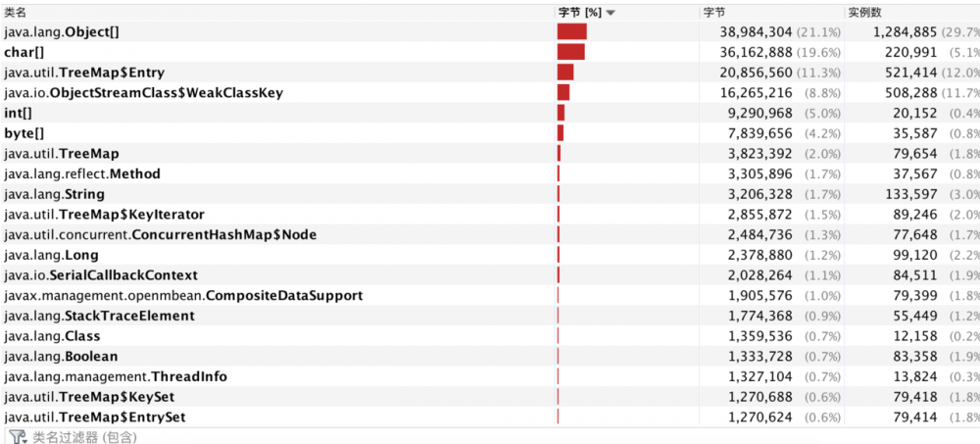Image resolution: width=980 pixels, height=444 pixels.
Task: Sort by the 实例数 column header
Action: pyautogui.click(x=911, y=13)
